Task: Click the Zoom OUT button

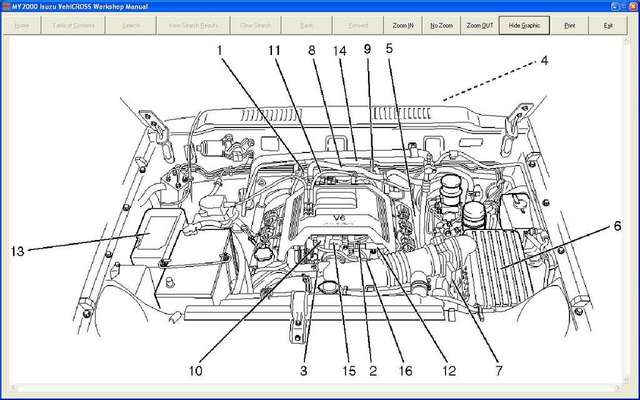Action: 480,25
